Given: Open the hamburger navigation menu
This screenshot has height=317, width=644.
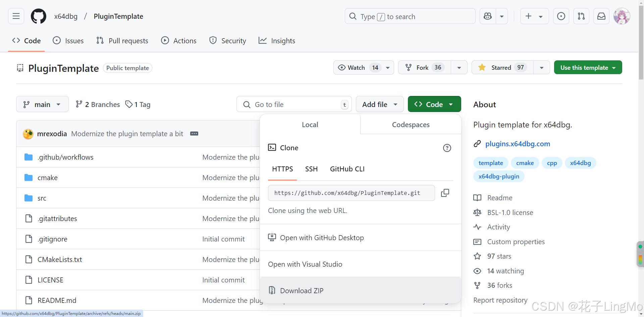Looking at the screenshot, I should 16,16.
